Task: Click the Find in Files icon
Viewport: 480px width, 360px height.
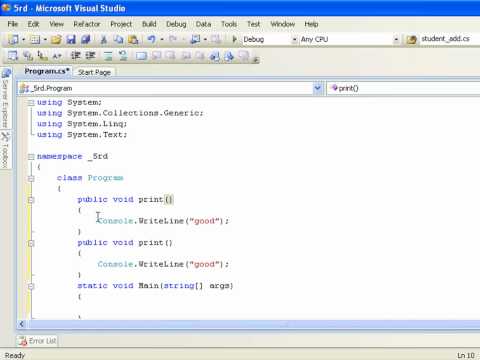Action: click(412, 40)
